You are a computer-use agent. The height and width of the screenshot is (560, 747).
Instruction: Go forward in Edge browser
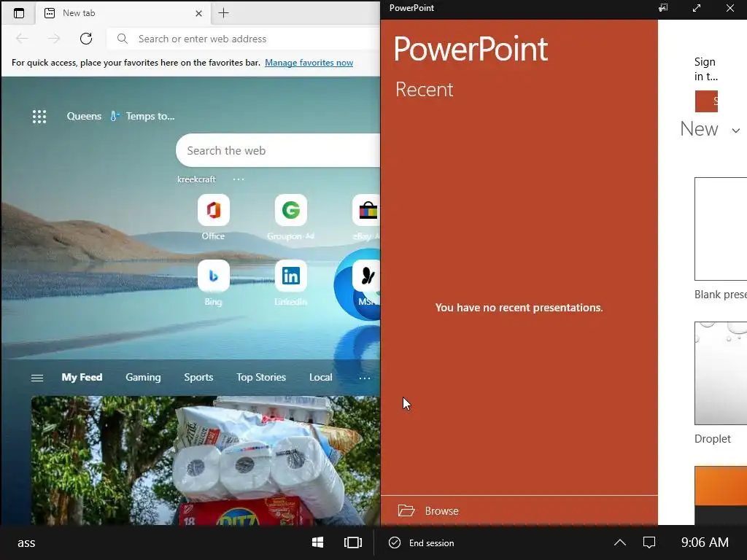point(54,39)
